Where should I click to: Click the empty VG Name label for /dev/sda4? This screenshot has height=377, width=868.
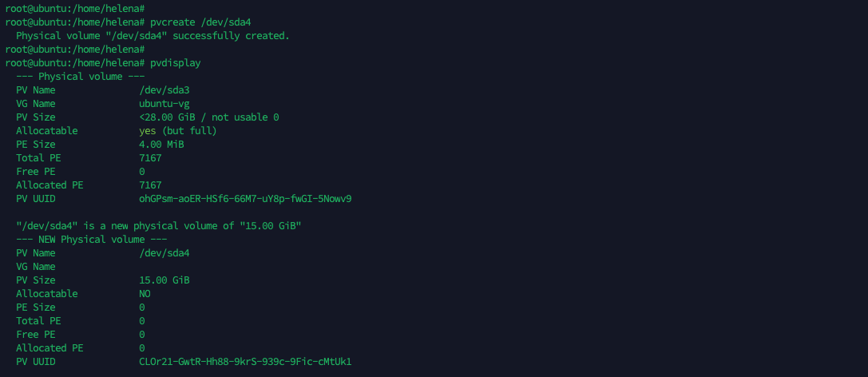[x=36, y=267]
